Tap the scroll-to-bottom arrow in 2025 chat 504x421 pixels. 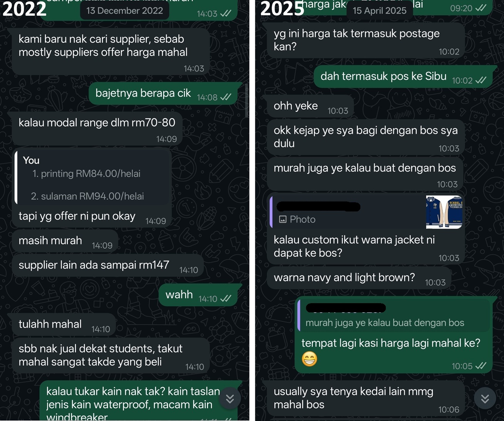pos(485,399)
